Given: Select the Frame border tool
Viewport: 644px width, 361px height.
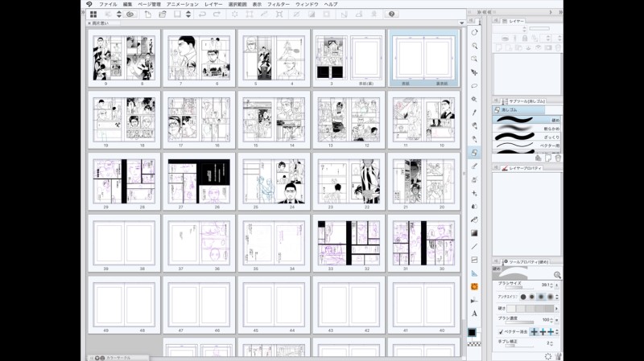Looking at the screenshot, I should click(474, 260).
